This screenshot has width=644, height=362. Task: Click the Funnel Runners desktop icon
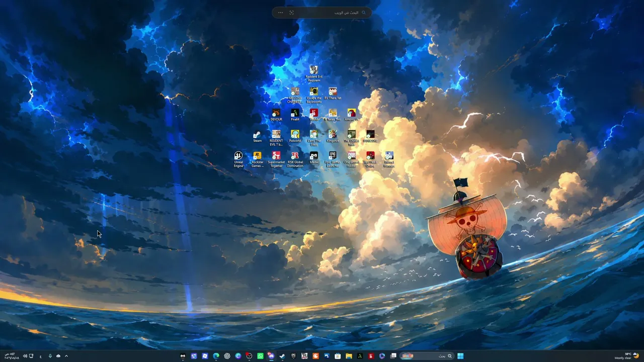click(389, 159)
